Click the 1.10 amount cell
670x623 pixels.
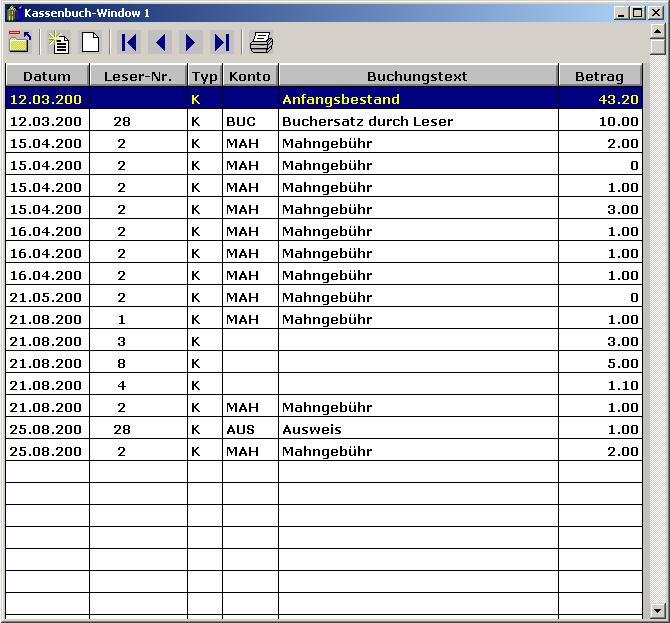[600, 385]
